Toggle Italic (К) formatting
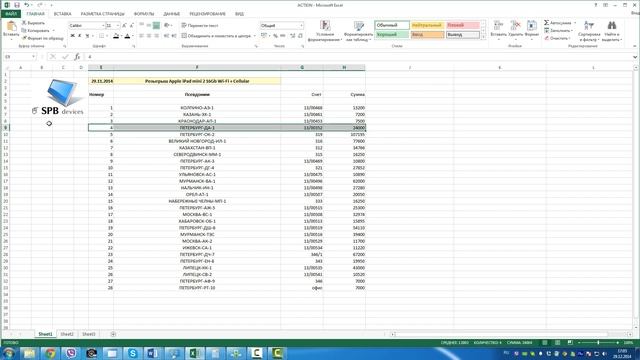 tap(80, 36)
